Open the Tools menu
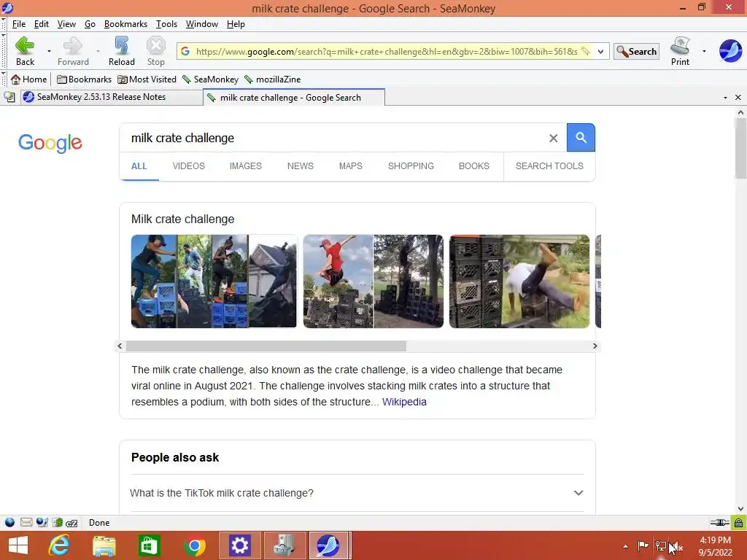747x560 pixels. tap(166, 24)
